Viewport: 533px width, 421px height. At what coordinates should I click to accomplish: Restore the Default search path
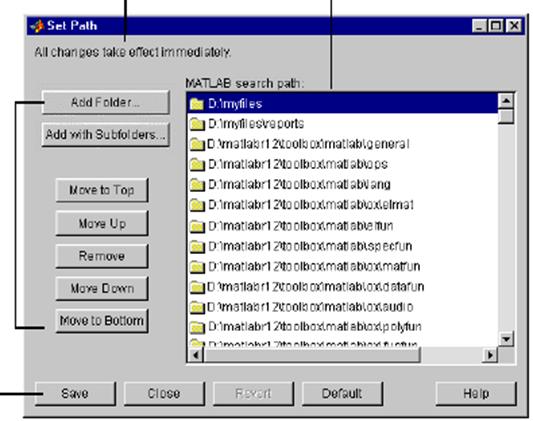coord(342,394)
